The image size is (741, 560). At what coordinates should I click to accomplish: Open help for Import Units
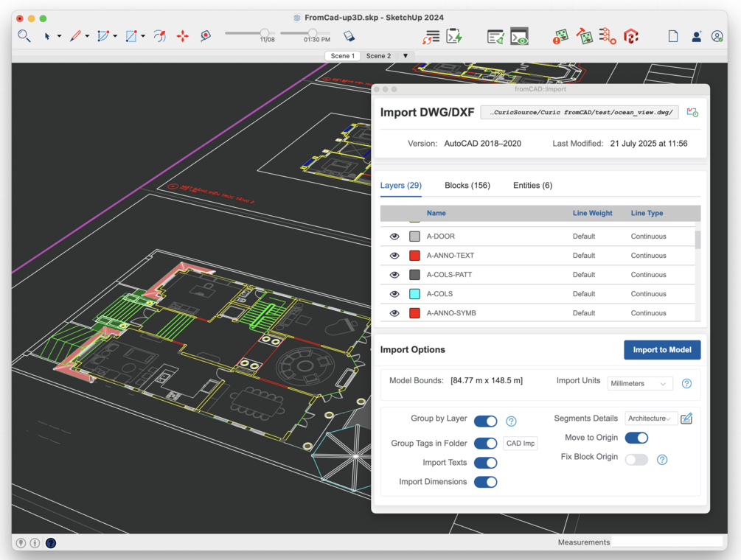pyautogui.click(x=686, y=383)
